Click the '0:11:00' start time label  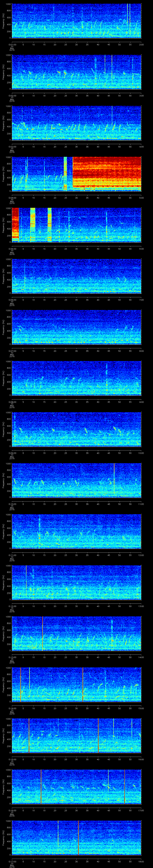click(x=12, y=555)
